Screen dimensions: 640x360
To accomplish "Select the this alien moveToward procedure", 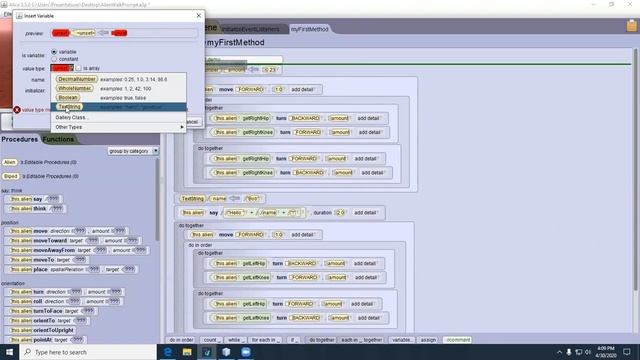I will point(74,240).
